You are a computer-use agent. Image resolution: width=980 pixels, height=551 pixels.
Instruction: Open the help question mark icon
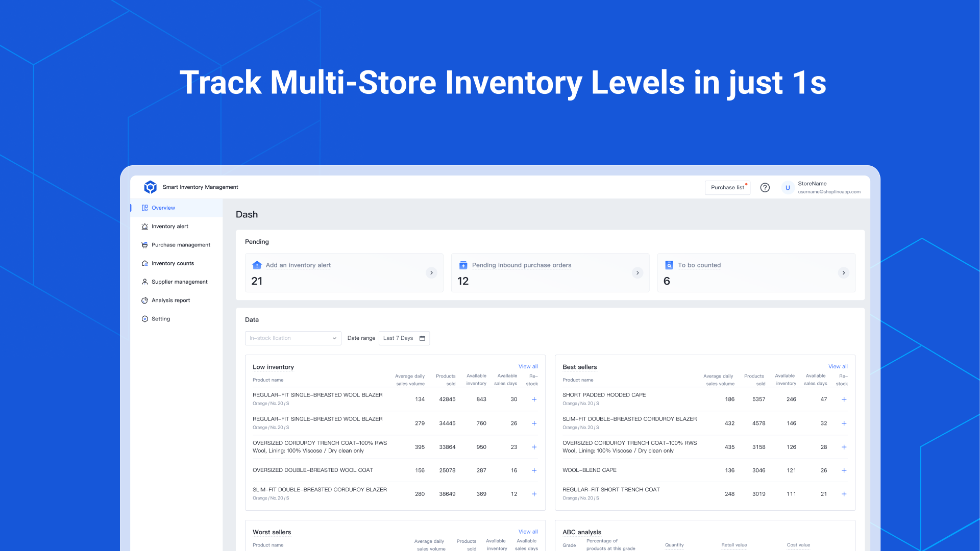[765, 188]
